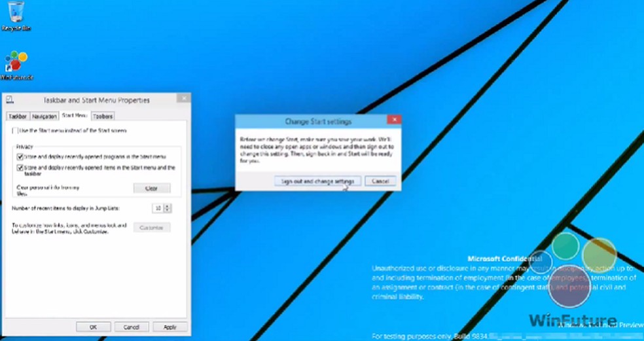This screenshot has height=341, width=644.
Task: Click the Change Start settings title bar
Action: click(x=318, y=122)
